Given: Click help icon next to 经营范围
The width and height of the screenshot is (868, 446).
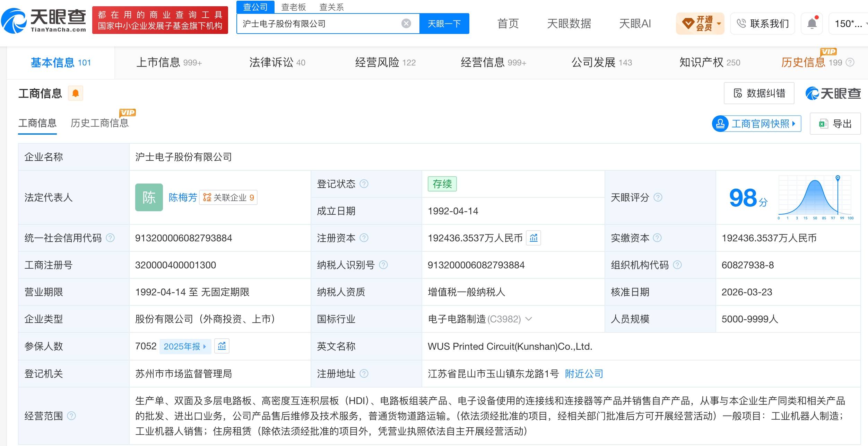Looking at the screenshot, I should pos(71,416).
